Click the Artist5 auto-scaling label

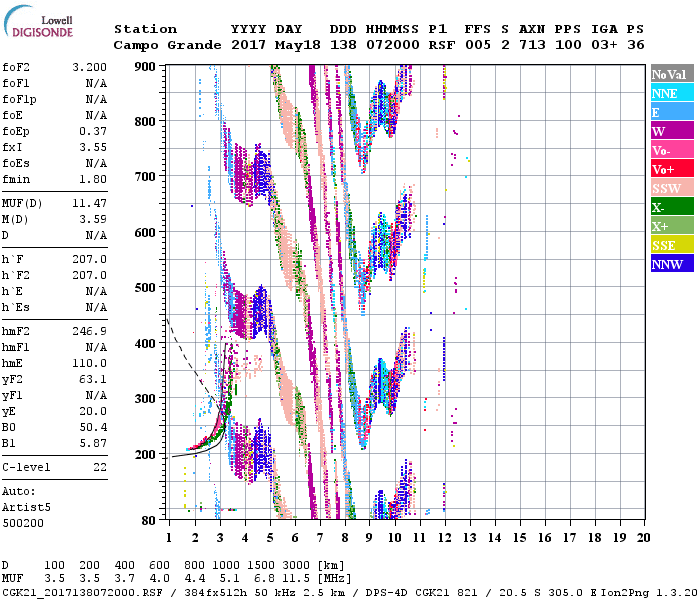coord(26,508)
